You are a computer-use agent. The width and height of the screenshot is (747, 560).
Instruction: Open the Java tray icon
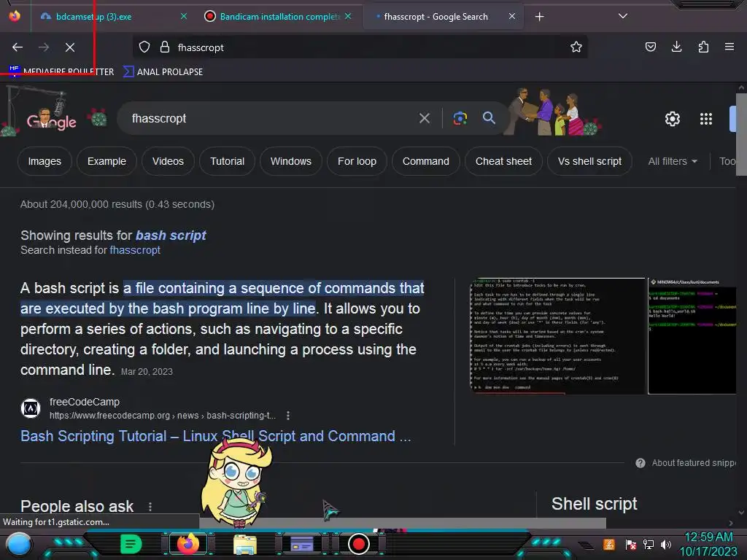[x=608, y=544]
